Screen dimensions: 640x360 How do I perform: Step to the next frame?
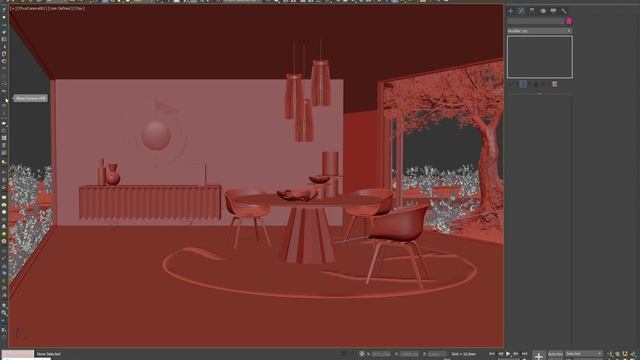516,353
